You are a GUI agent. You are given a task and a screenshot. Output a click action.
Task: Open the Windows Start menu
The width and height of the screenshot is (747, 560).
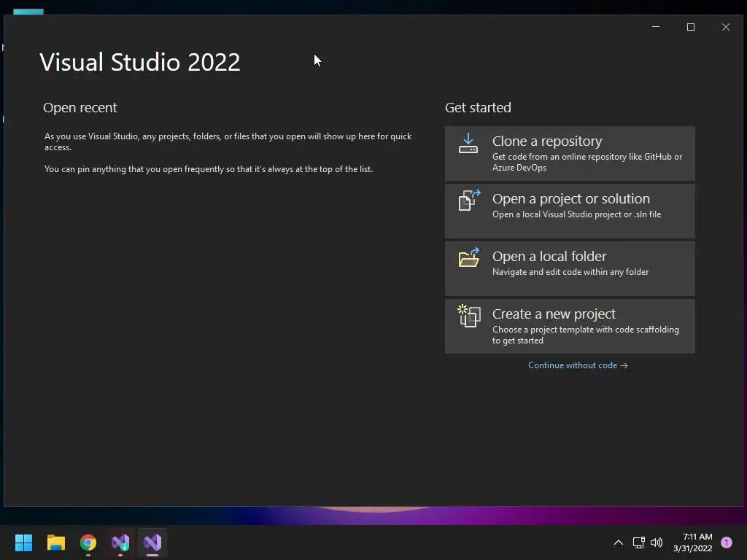(x=24, y=542)
